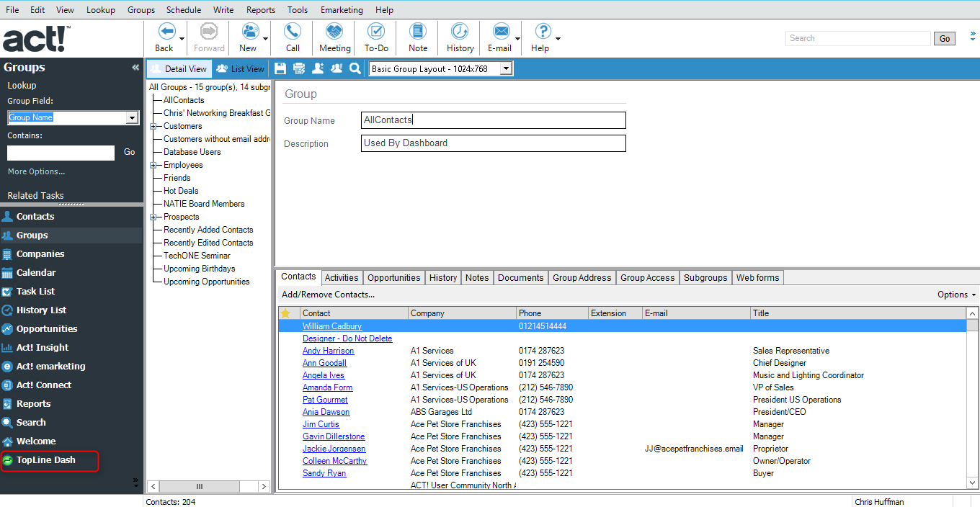Open Jackie Jorgensen contact link
980x507 pixels.
[x=334, y=449]
